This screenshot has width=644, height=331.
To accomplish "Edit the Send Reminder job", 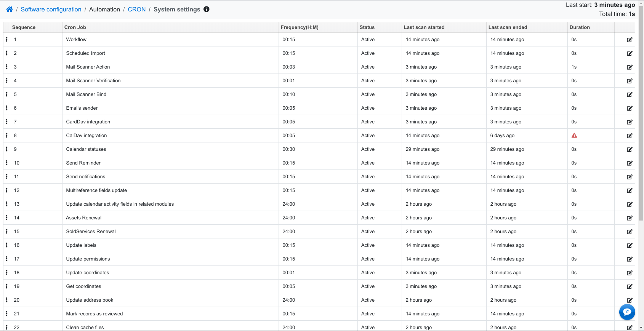I will (x=630, y=163).
